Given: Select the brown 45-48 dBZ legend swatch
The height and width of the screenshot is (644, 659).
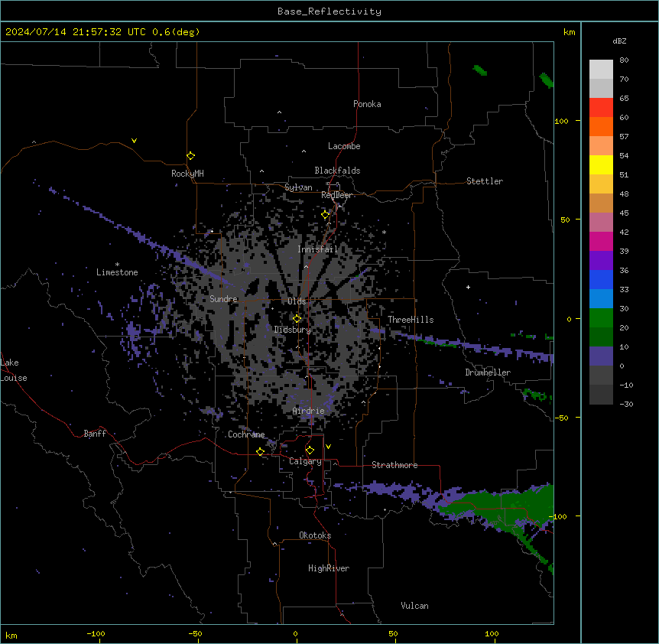Looking at the screenshot, I should (x=601, y=203).
